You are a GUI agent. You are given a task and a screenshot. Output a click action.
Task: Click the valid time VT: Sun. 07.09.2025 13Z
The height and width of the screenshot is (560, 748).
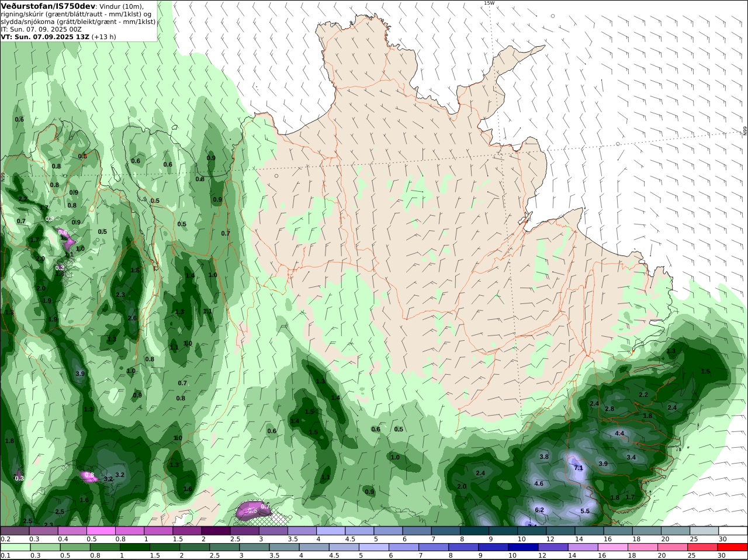[x=45, y=37]
